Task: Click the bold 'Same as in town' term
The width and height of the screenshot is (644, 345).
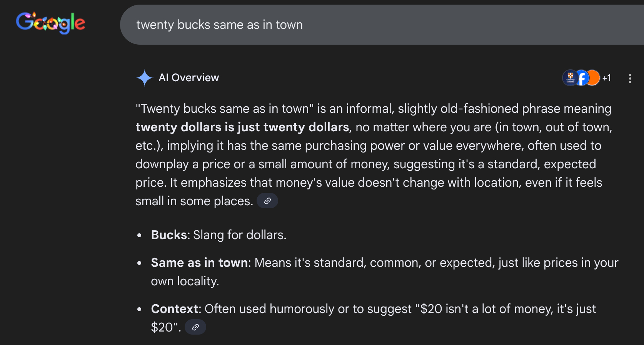Action: pyautogui.click(x=199, y=263)
